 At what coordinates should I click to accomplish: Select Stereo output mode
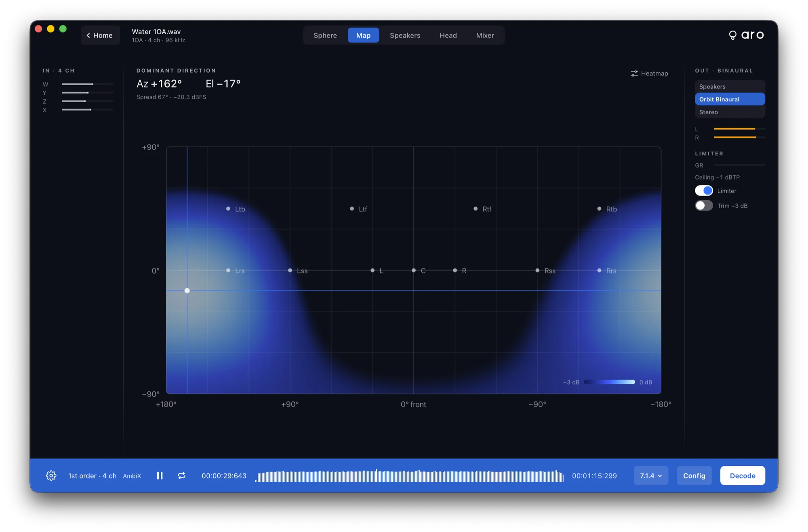(730, 112)
